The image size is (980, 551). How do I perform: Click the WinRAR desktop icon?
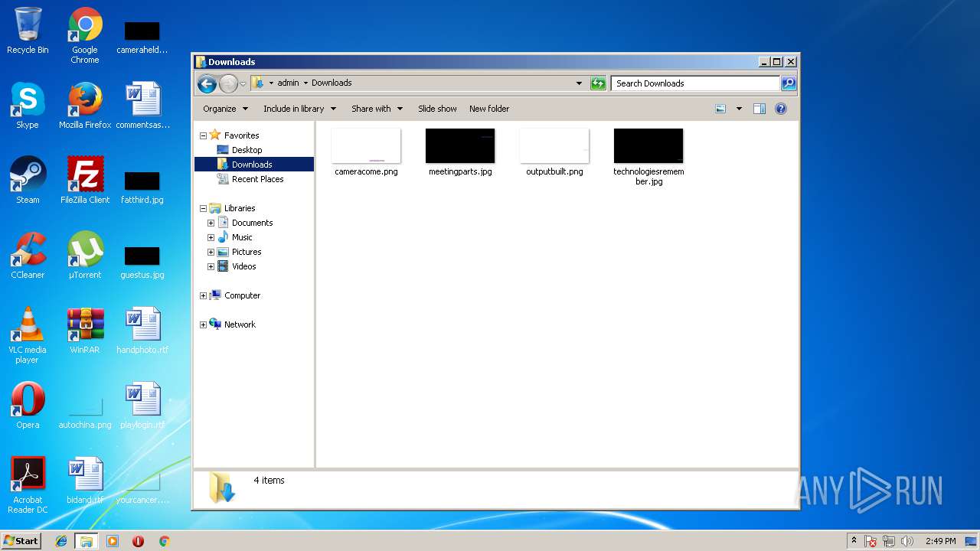(85, 331)
